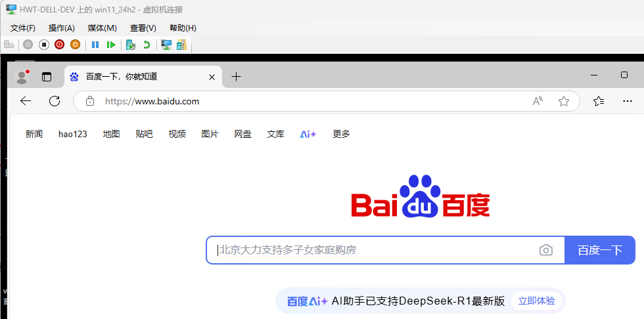Open the 视频 link
644x319 pixels.
pyautogui.click(x=177, y=134)
